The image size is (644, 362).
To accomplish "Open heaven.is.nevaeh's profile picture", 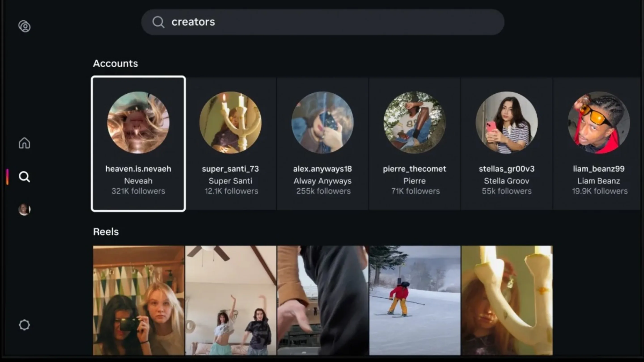I will pos(138,123).
